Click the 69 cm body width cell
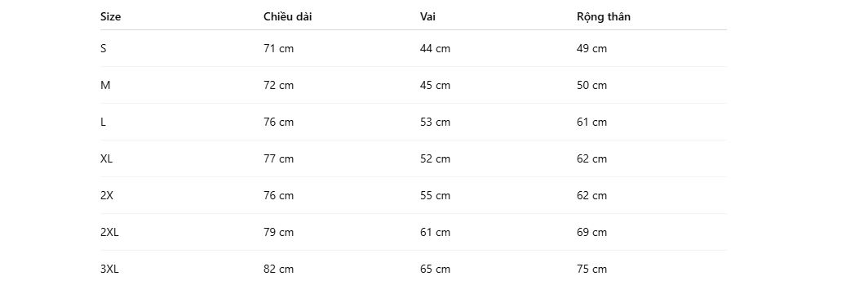The image size is (868, 303). [591, 232]
